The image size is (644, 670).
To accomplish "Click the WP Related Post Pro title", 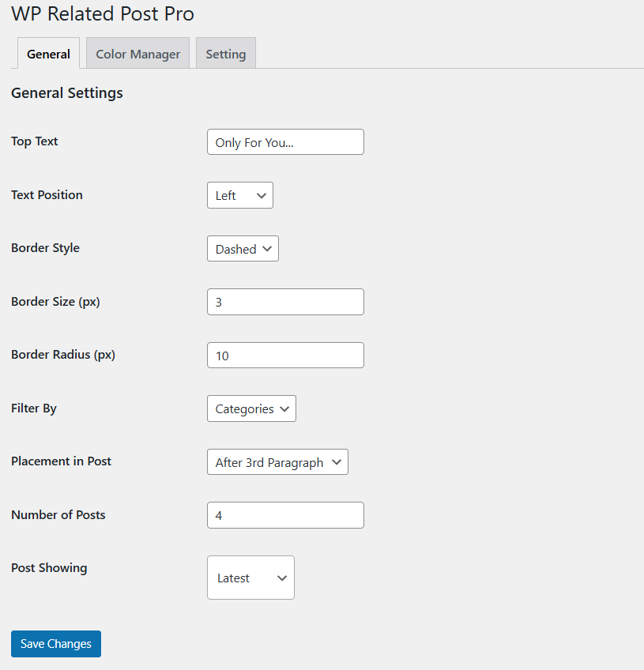I will pyautogui.click(x=103, y=13).
